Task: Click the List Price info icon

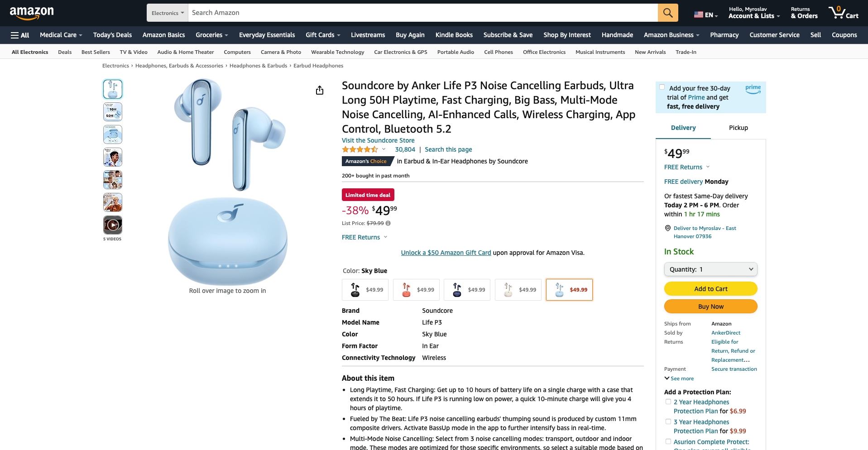Action: [x=388, y=223]
